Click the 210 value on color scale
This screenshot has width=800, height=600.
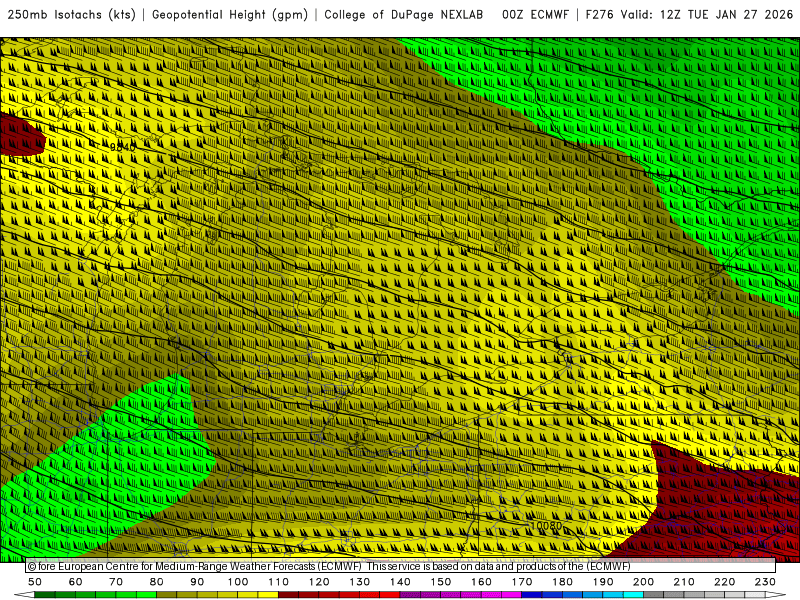point(684,582)
